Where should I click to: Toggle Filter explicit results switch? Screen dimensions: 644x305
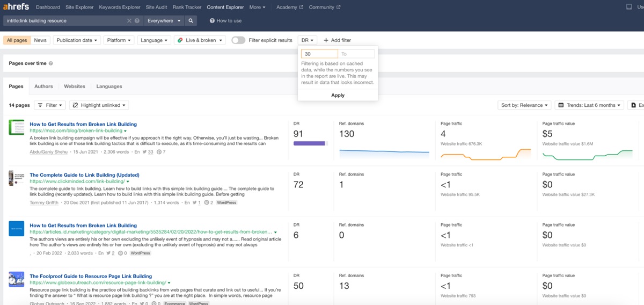pyautogui.click(x=238, y=40)
